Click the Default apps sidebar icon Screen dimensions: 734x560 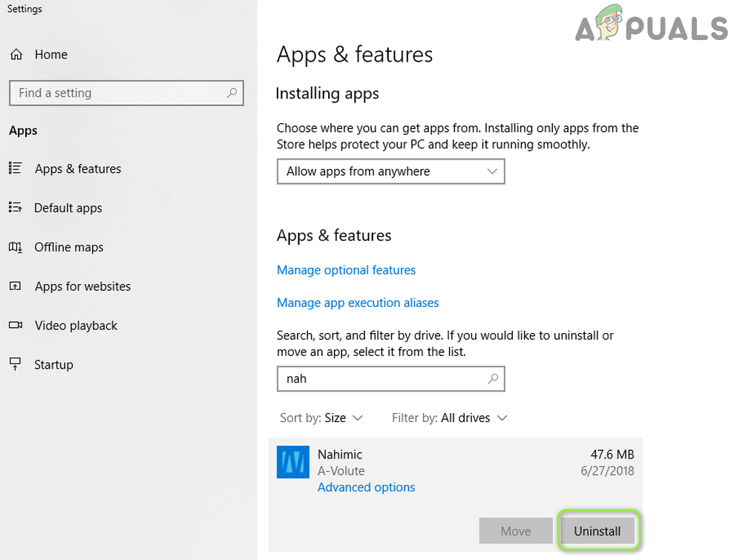click(16, 208)
